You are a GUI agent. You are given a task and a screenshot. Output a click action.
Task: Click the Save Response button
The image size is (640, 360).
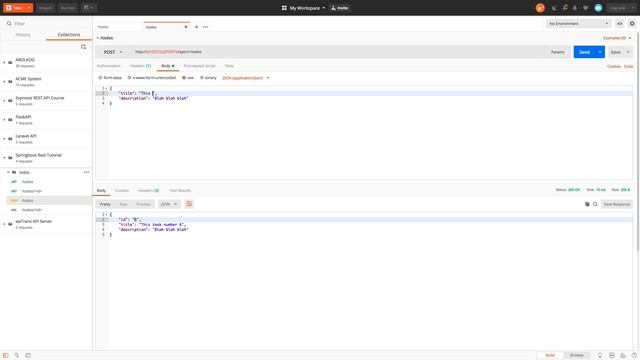click(617, 204)
